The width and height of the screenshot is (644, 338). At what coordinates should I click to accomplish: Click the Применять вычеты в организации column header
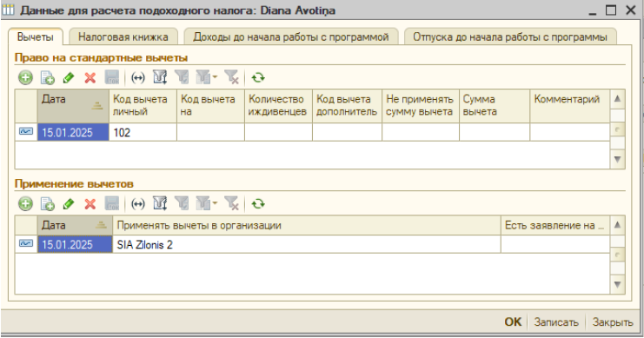307,225
